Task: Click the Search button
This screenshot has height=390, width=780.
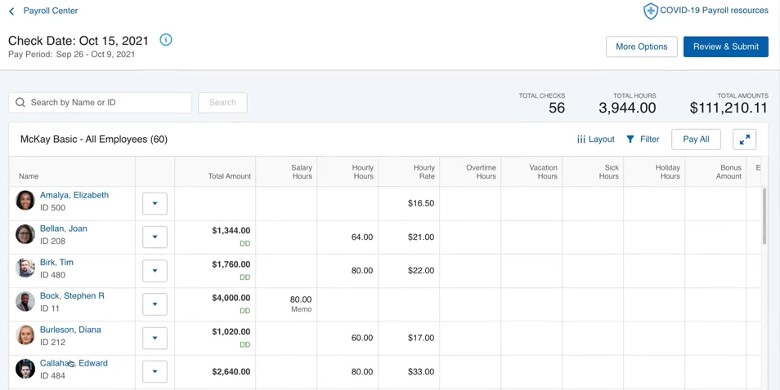Action: point(222,102)
